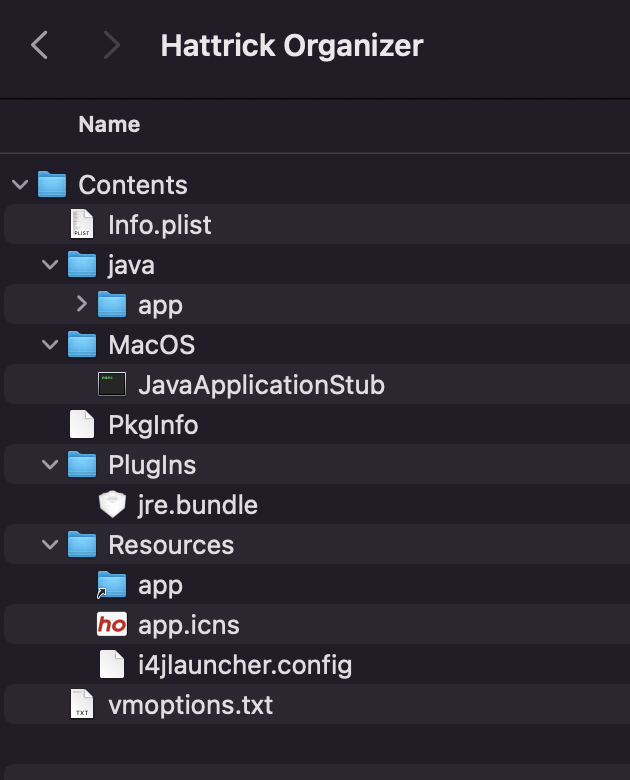Select the 'PlugIns' folder name

tap(152, 465)
